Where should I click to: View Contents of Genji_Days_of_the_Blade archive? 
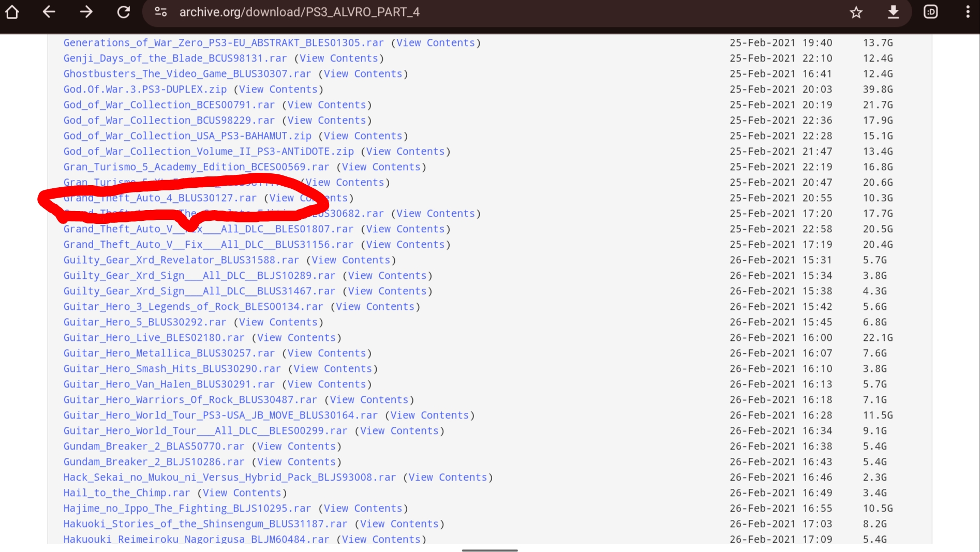coord(339,58)
